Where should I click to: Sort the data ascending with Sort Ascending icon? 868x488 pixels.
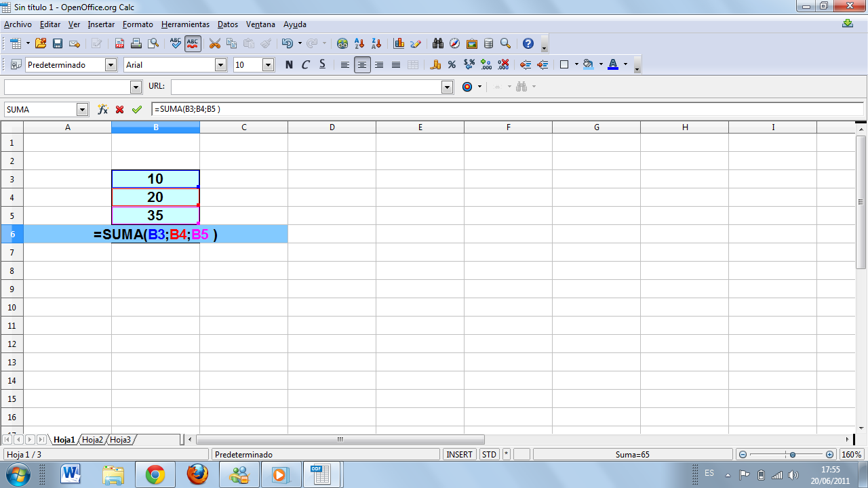(x=359, y=43)
